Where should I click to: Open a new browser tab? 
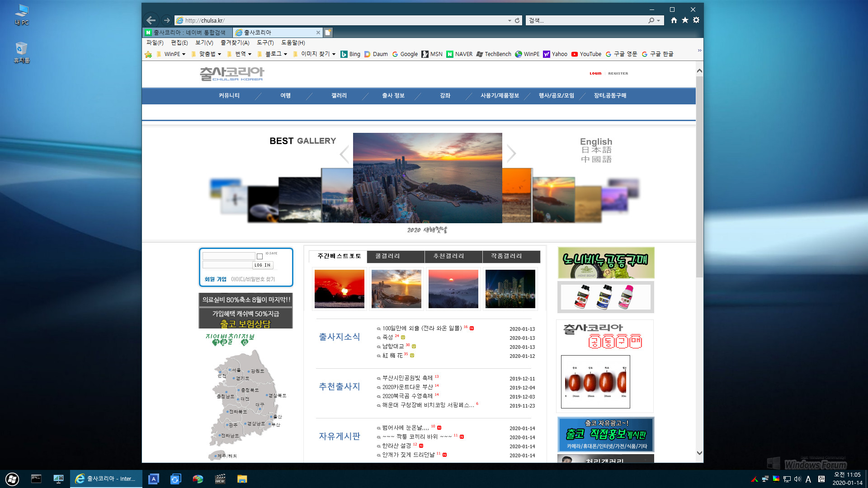pos(328,33)
